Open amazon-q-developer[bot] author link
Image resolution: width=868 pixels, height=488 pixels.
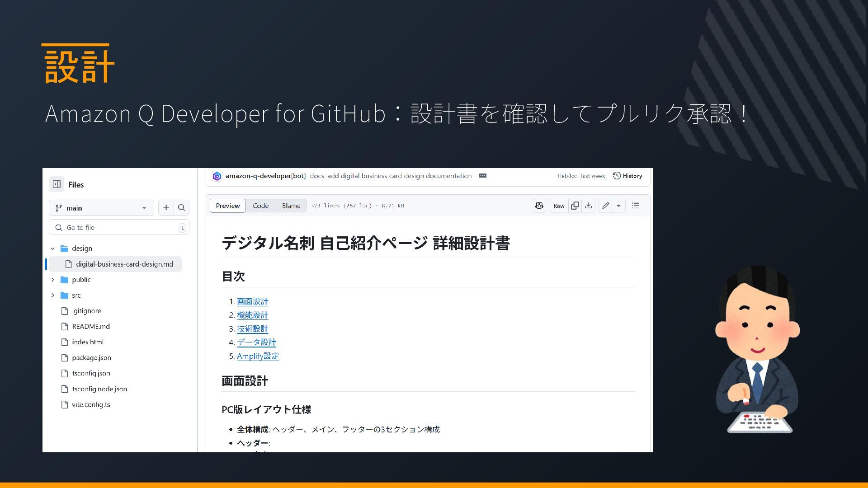coord(266,176)
